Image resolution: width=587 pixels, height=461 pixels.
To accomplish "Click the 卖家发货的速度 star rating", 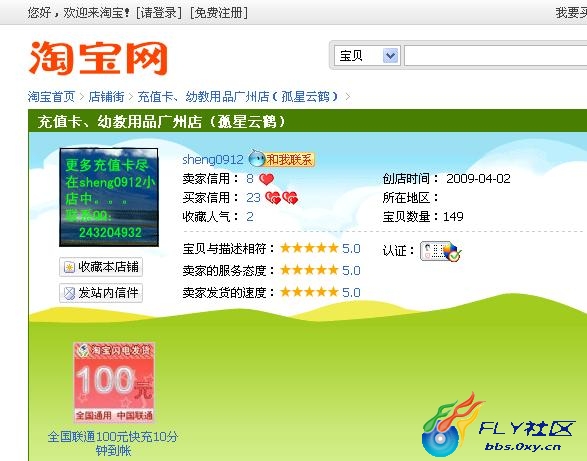I will coord(309,292).
